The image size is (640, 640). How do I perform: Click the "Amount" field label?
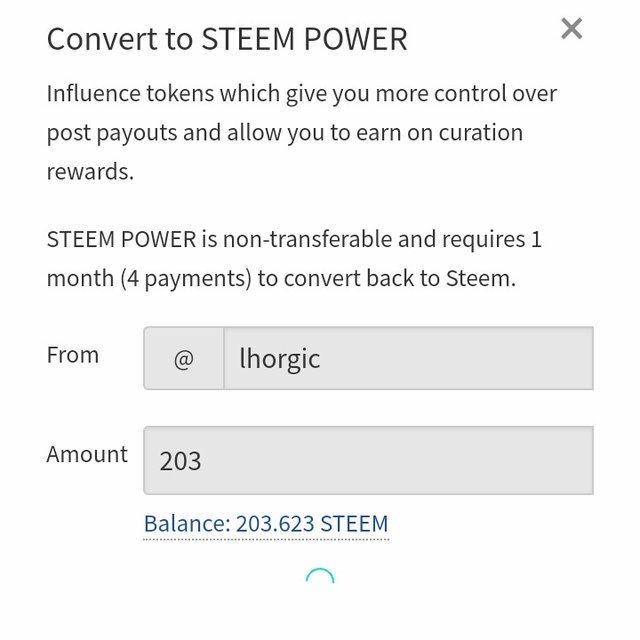tap(87, 454)
